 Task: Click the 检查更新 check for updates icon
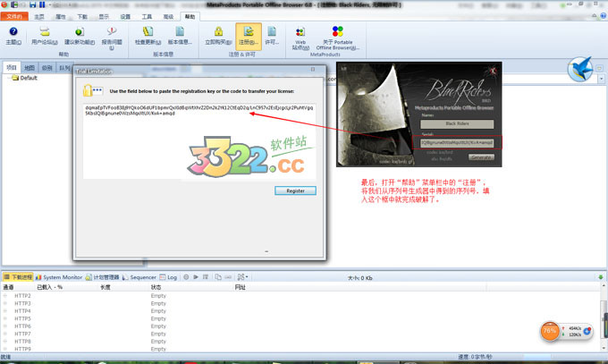148,31
